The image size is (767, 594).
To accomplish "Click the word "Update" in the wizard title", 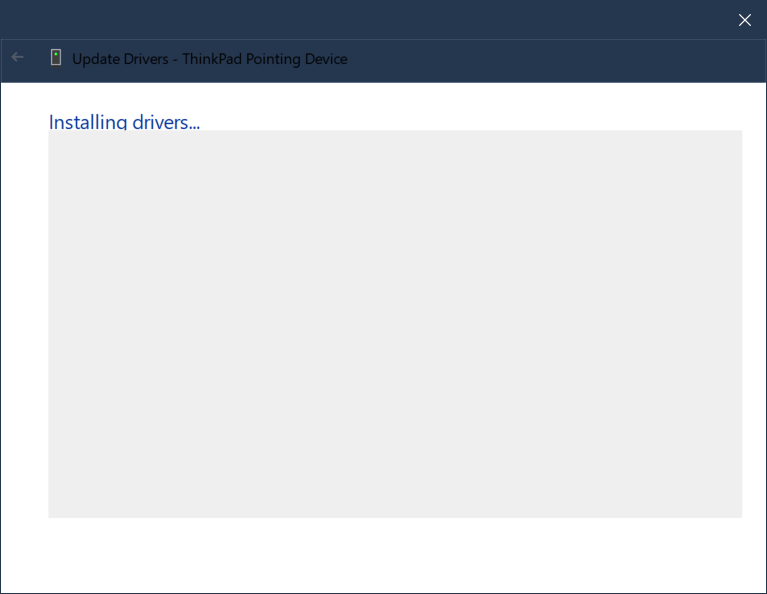I will coord(95,59).
